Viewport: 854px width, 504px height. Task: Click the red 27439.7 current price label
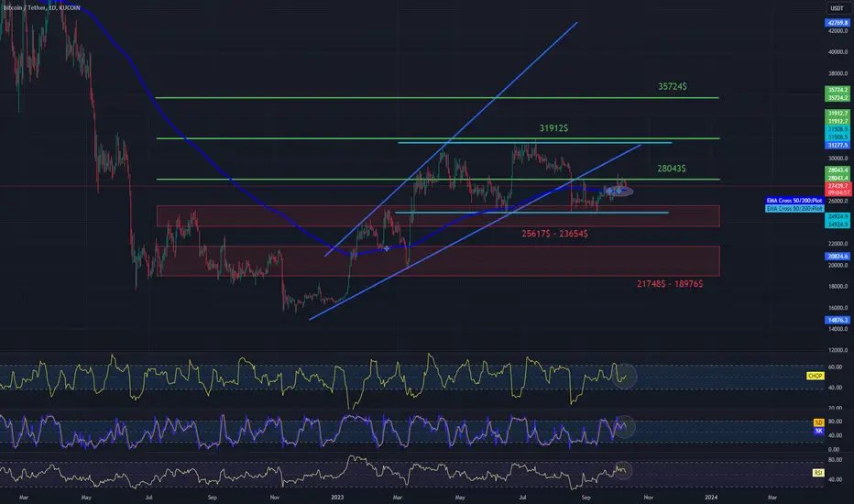(838, 186)
